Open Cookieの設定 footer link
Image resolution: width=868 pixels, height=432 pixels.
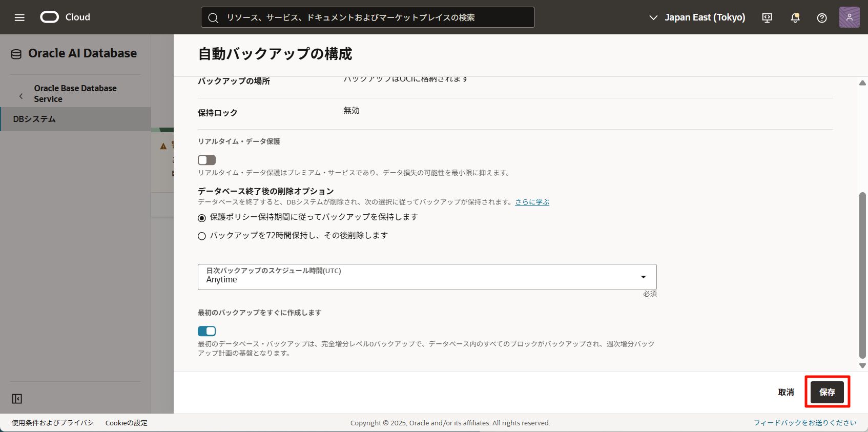127,423
